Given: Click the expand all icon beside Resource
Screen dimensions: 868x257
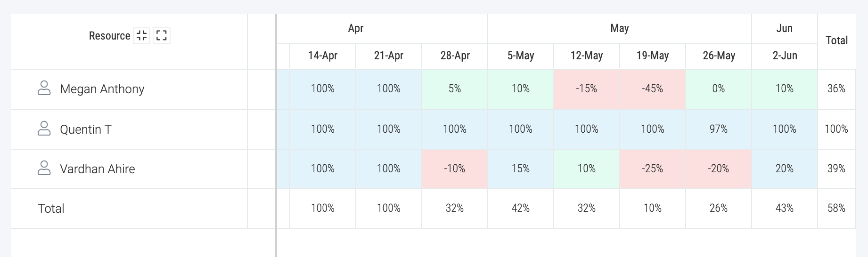Looking at the screenshot, I should [162, 36].
